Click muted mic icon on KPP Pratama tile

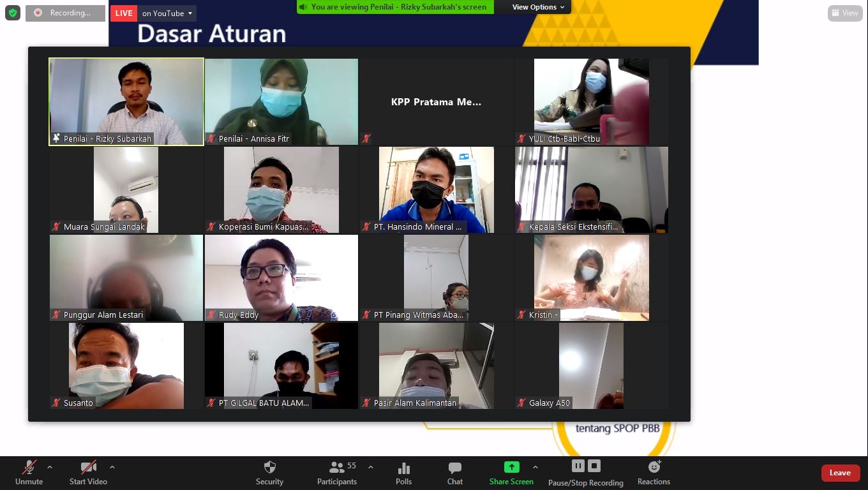click(367, 138)
